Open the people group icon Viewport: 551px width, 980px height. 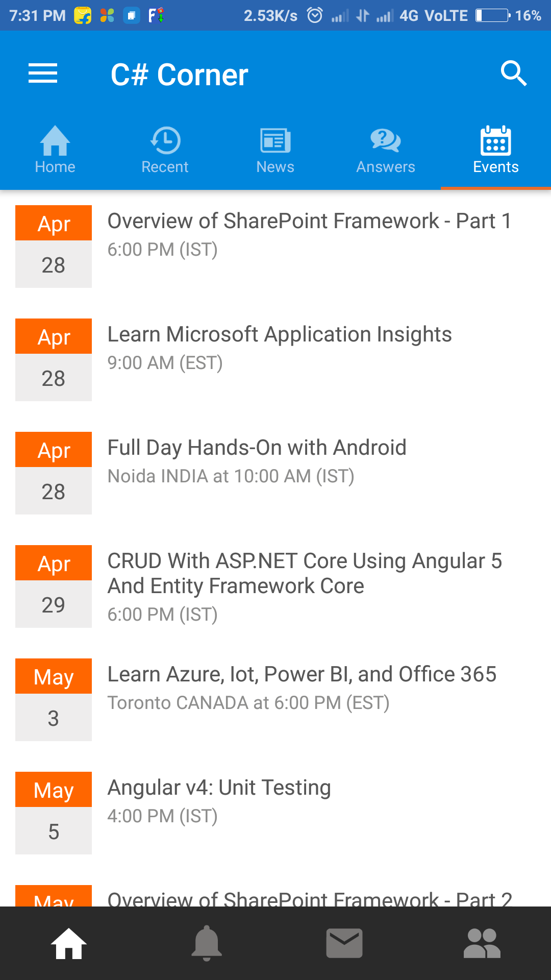coord(482,943)
